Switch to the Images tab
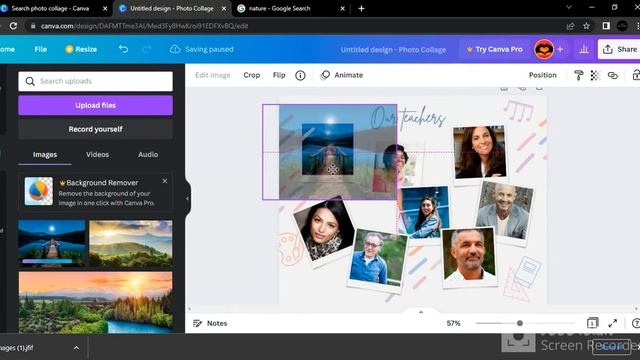The width and height of the screenshot is (640, 360). [x=45, y=155]
